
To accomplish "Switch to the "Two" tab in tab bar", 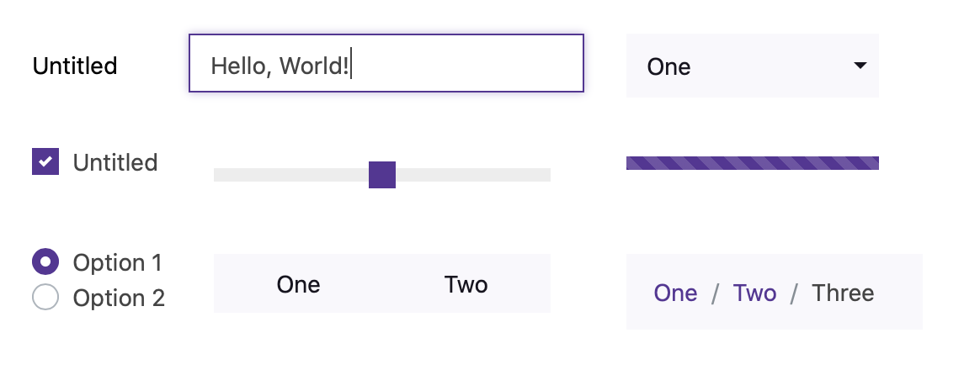I will pyautogui.click(x=466, y=284).
